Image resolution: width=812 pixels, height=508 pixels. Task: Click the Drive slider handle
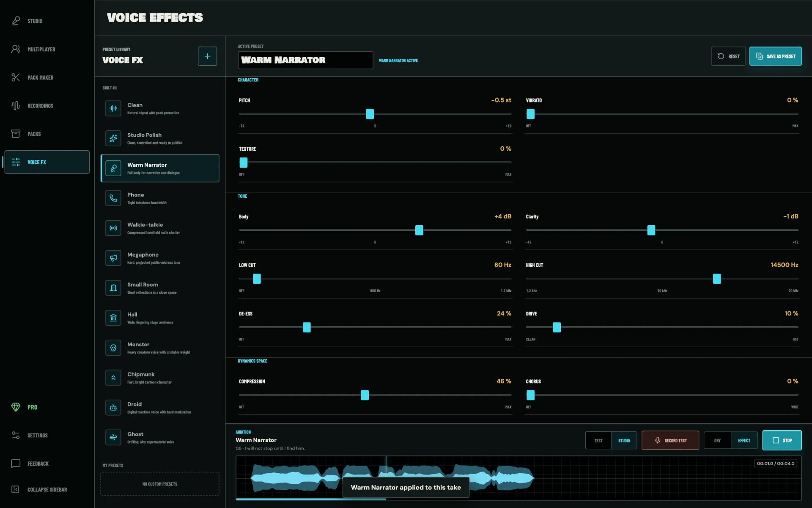(557, 327)
